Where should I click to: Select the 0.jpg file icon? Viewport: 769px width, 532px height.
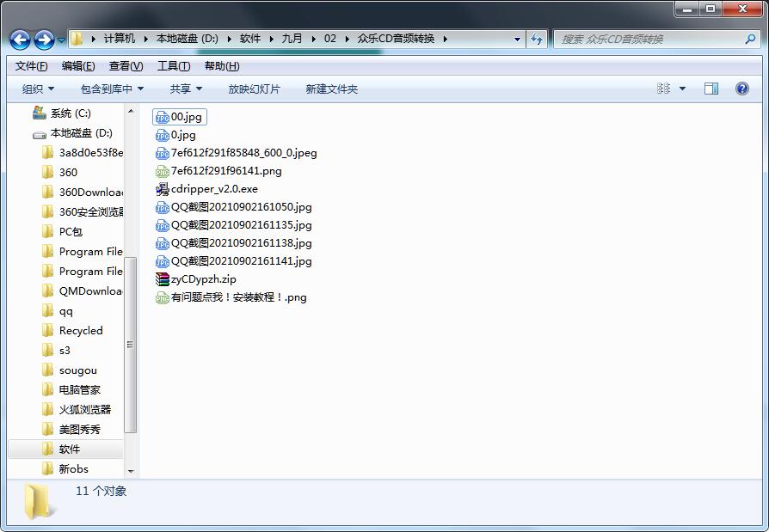click(x=163, y=135)
